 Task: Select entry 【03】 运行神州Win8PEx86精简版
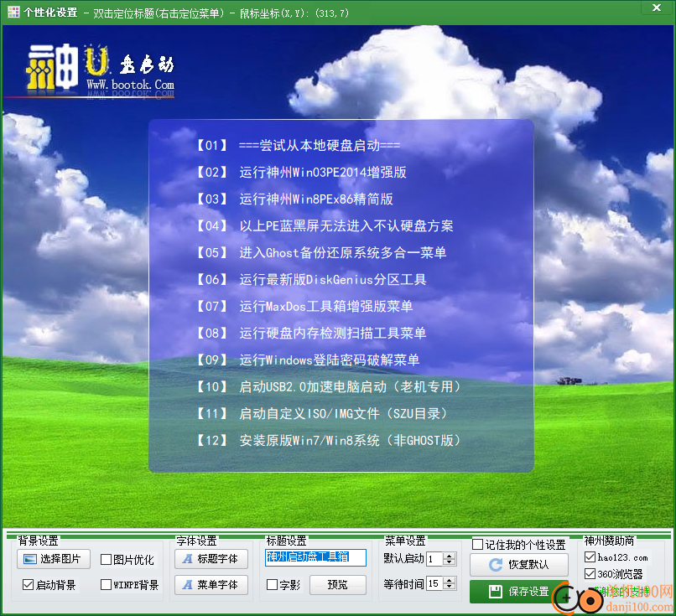point(295,199)
